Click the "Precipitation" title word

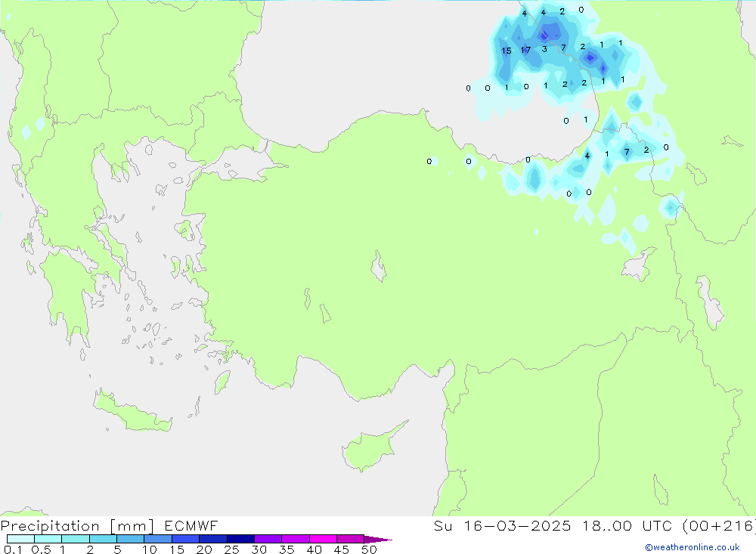coord(50,526)
